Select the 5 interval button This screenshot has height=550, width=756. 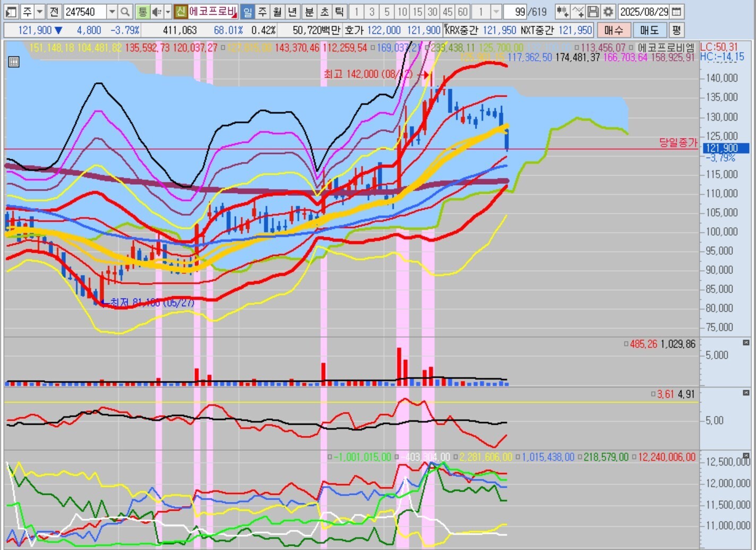click(387, 12)
